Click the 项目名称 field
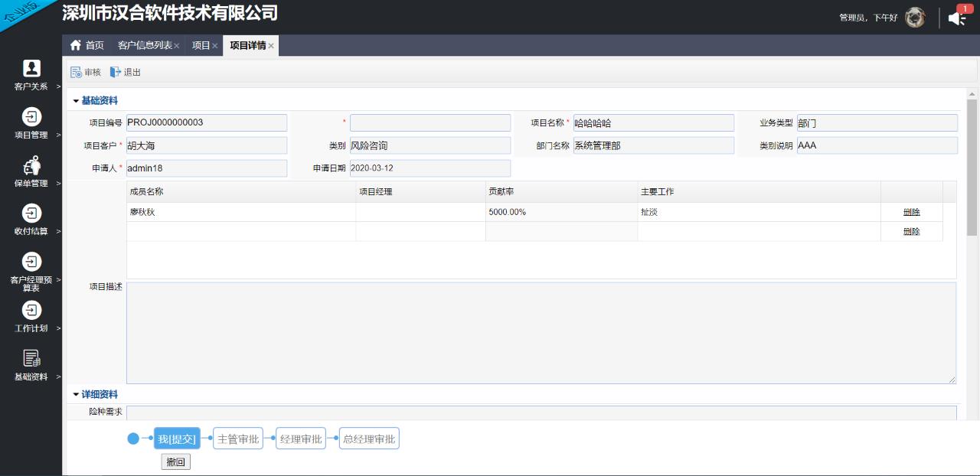Screen dimensions: 980x476 tap(653, 122)
